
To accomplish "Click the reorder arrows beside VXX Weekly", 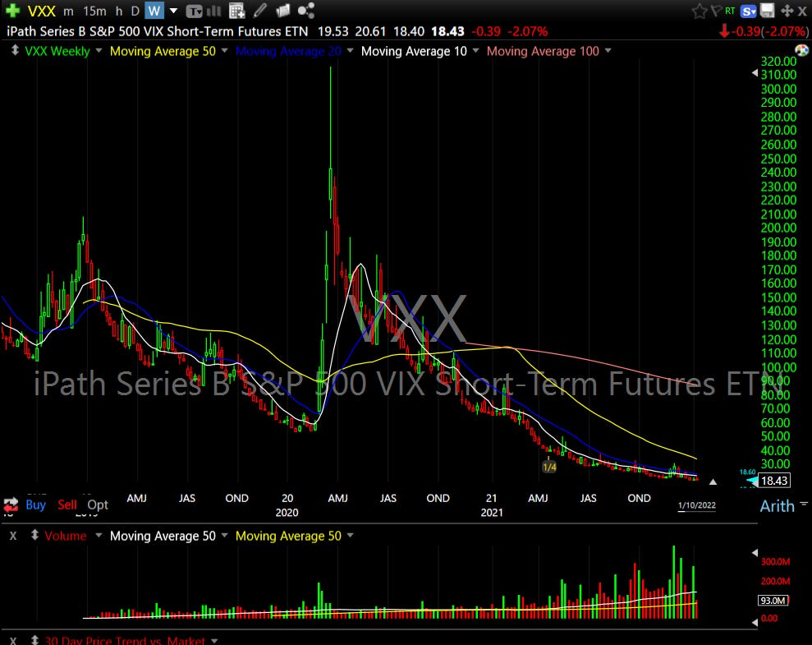I will point(15,50).
